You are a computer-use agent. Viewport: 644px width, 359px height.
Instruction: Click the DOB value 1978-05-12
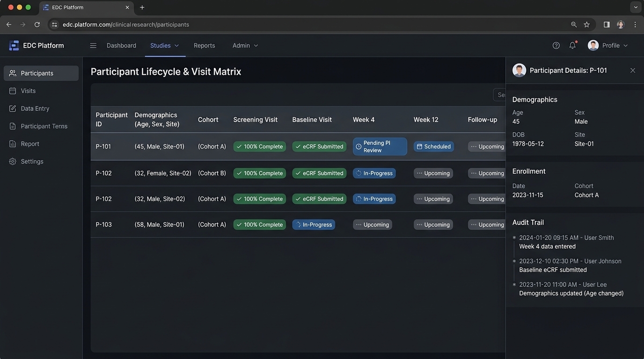[528, 144]
